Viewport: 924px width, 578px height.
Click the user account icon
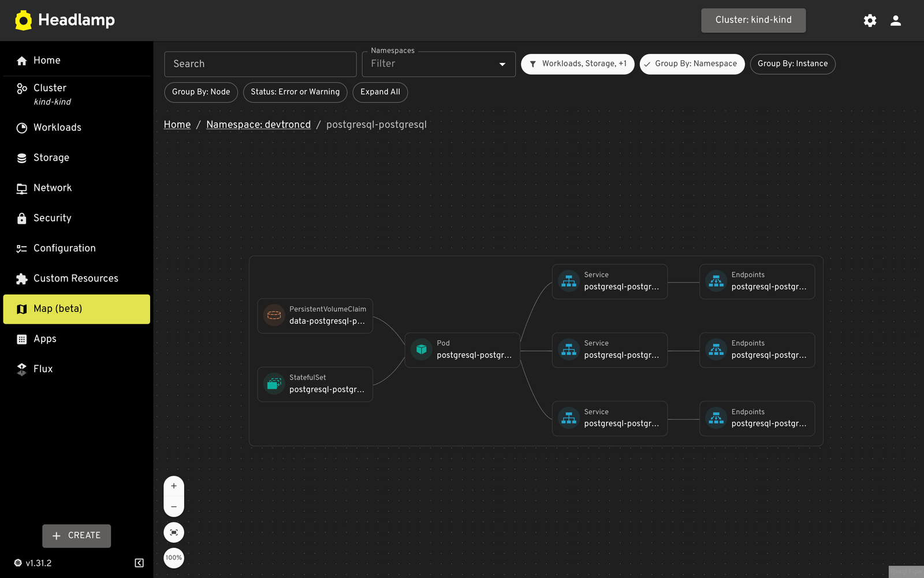[896, 21]
